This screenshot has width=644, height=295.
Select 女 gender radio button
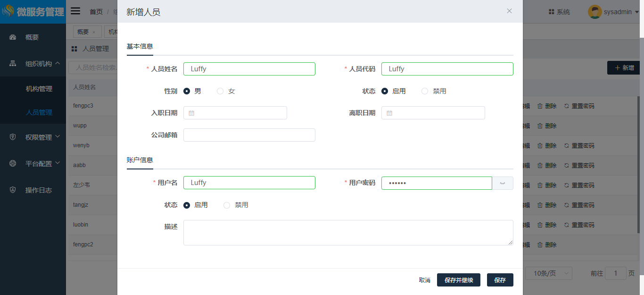click(220, 91)
